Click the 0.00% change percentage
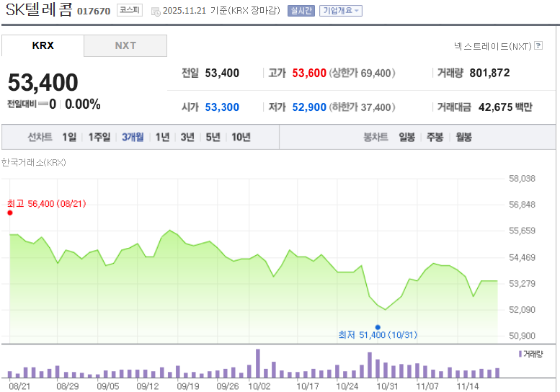 (82, 104)
